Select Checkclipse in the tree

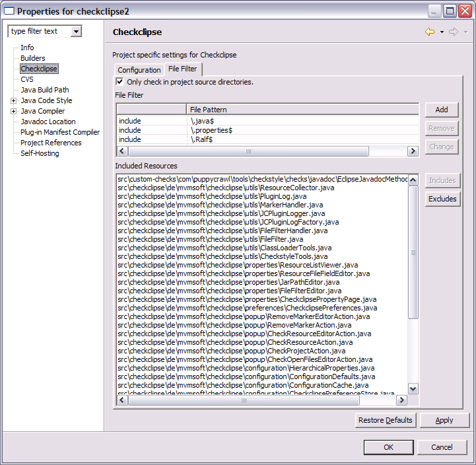coord(39,69)
